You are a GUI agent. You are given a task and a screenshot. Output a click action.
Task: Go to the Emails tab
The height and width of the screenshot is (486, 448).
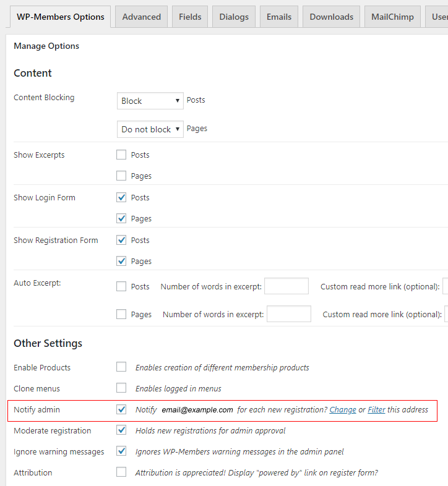pos(279,17)
